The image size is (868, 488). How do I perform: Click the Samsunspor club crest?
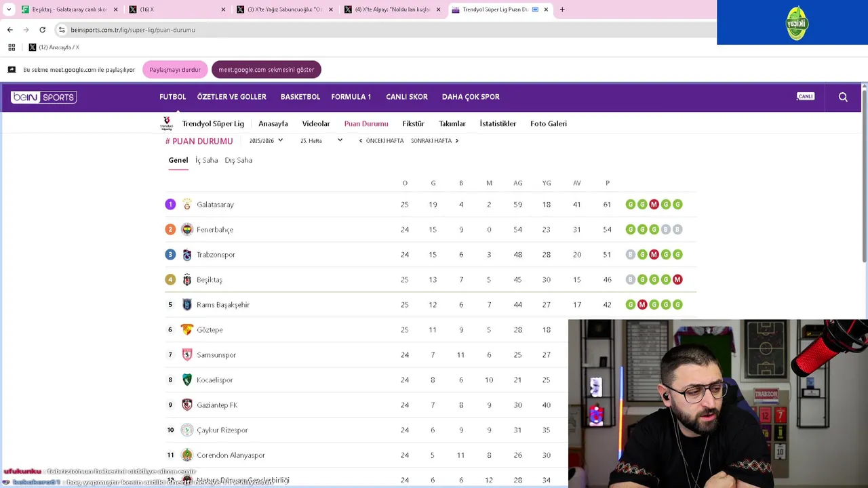[187, 354]
